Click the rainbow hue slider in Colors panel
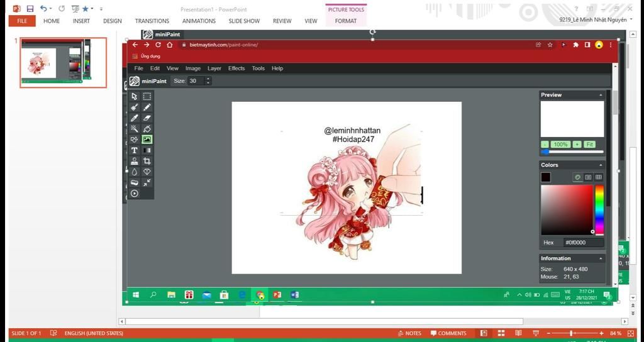 pos(599,210)
